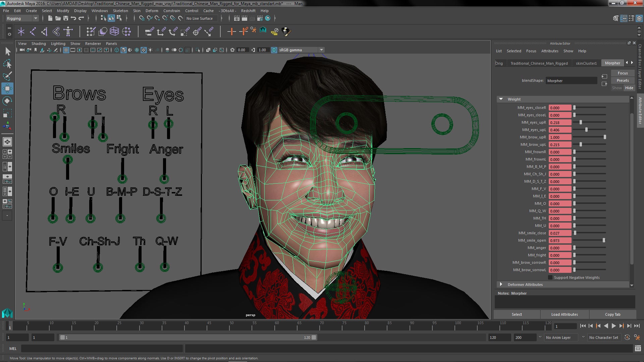Click the Load Attributes button
Viewport: 644px width, 362px height.
click(565, 314)
